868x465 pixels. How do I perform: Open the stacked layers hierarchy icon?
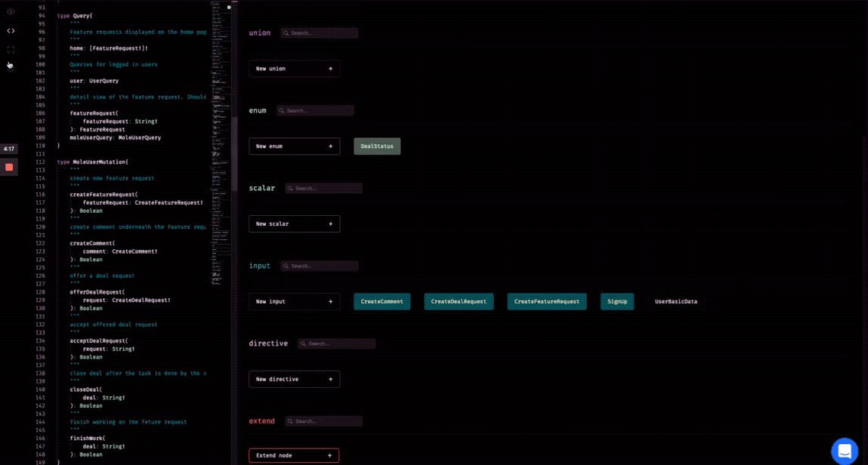[x=11, y=67]
